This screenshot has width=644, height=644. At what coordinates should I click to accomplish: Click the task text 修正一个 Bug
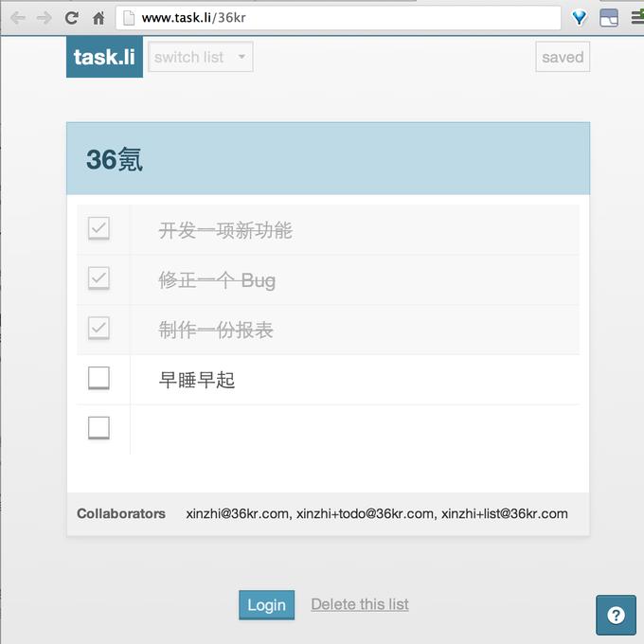point(217,280)
